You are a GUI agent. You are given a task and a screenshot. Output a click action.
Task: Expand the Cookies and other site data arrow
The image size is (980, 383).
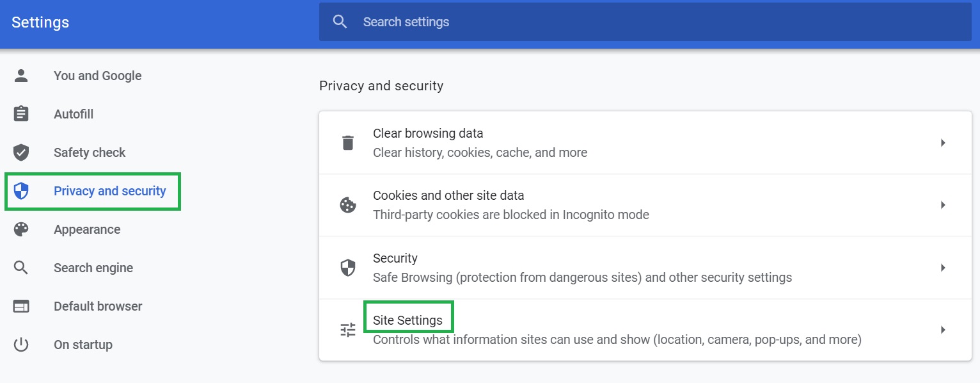click(x=943, y=205)
